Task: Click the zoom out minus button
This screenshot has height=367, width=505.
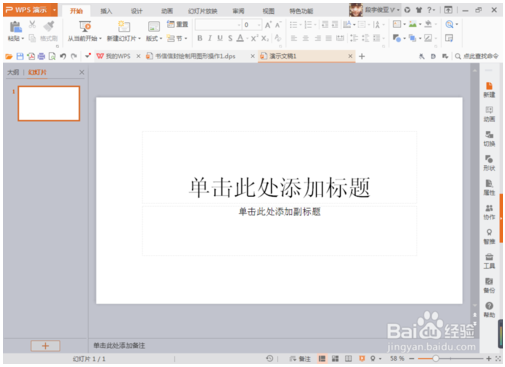Action: tap(412, 359)
